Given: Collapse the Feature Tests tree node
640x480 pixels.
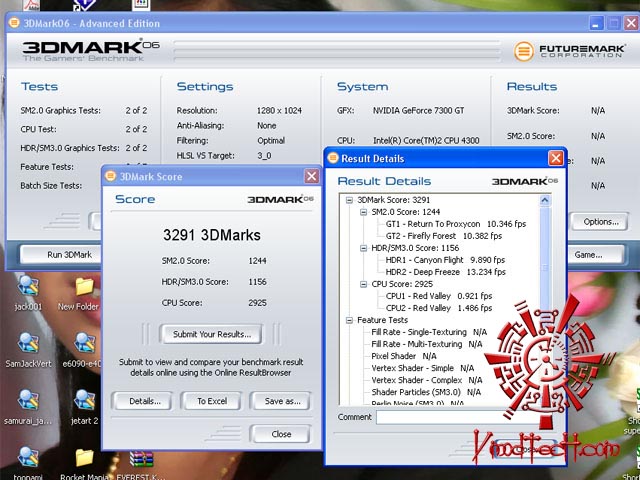Looking at the screenshot, I should (x=349, y=320).
